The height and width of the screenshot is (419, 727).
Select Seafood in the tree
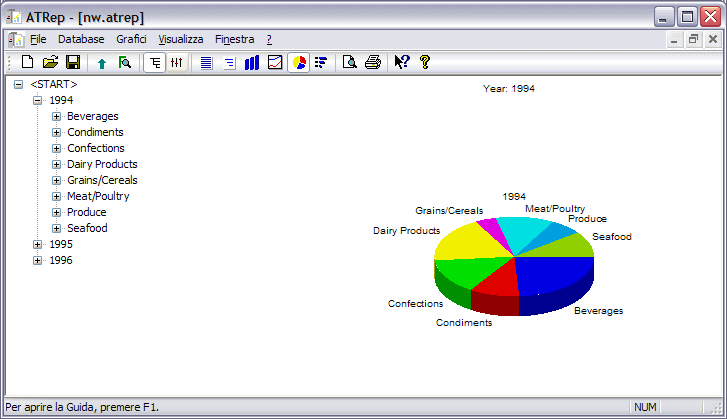(x=87, y=228)
